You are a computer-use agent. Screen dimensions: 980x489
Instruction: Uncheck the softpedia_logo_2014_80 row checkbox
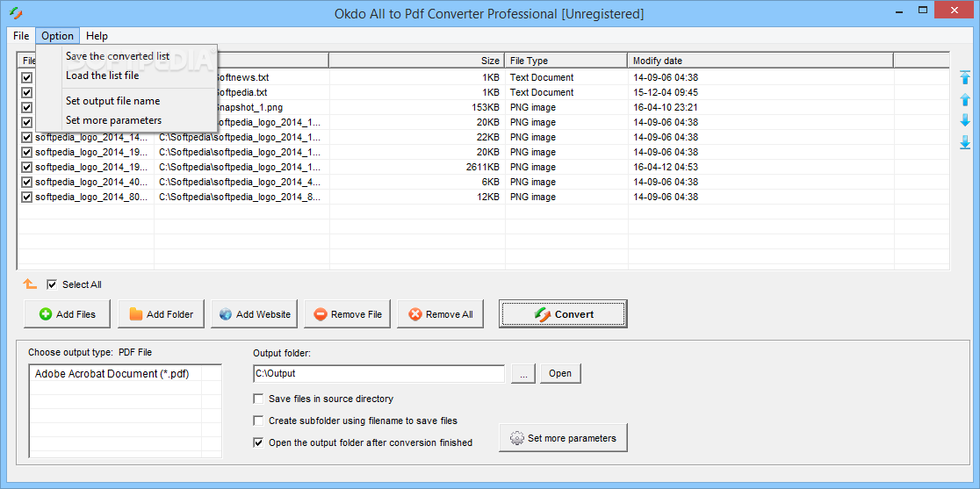click(x=27, y=197)
